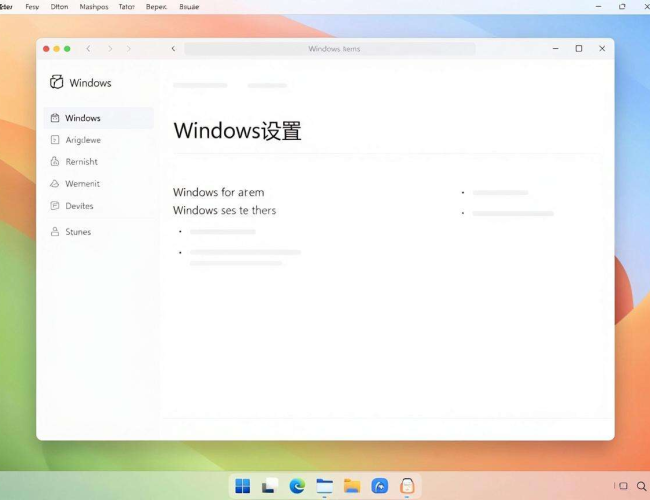
Task: Click the person icon beside Stunes
Action: click(x=55, y=231)
